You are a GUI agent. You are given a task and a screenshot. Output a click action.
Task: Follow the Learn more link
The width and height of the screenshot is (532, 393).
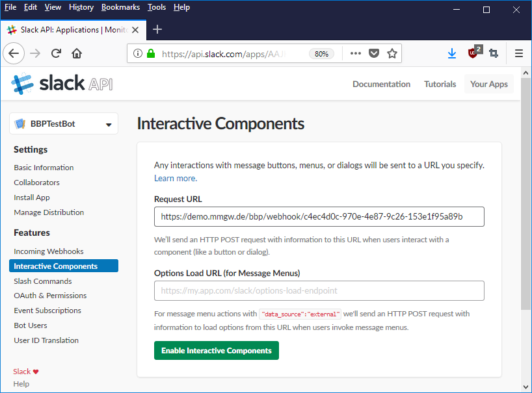click(176, 178)
